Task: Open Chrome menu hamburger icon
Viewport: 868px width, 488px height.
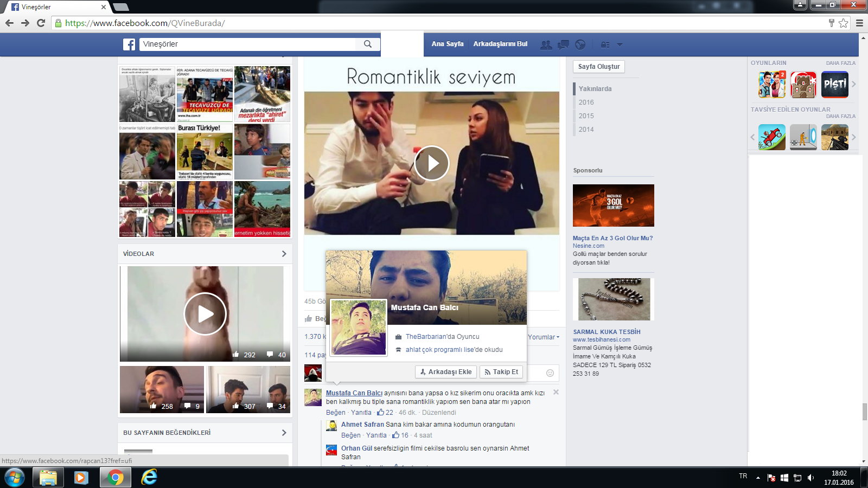Action: point(859,23)
